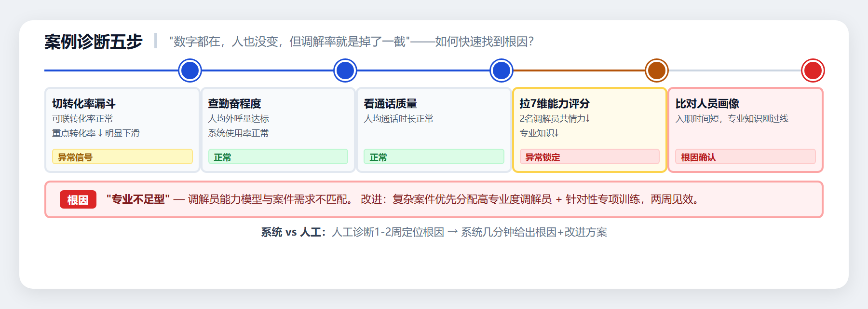Click 正常 badge under 看通话质量
Viewport: 868px width, 309px height.
click(434, 157)
